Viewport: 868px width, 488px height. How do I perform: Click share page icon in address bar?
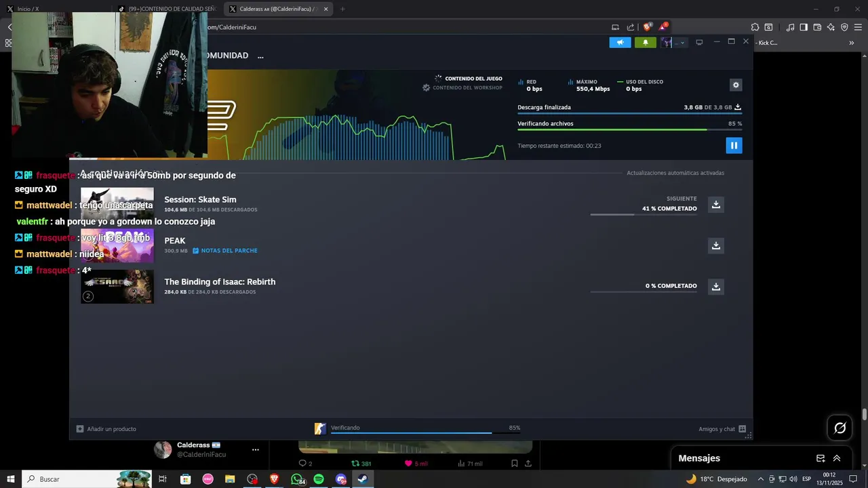(x=631, y=27)
